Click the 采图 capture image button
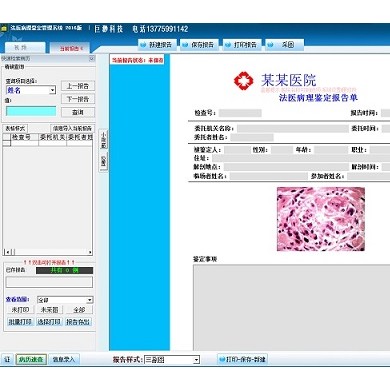 pyautogui.click(x=283, y=45)
